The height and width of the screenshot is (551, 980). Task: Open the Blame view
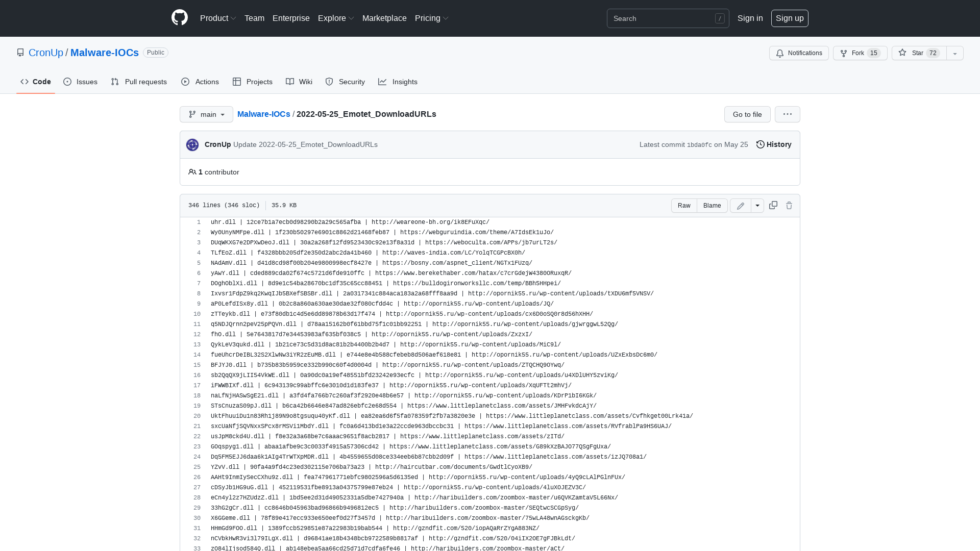click(x=712, y=206)
